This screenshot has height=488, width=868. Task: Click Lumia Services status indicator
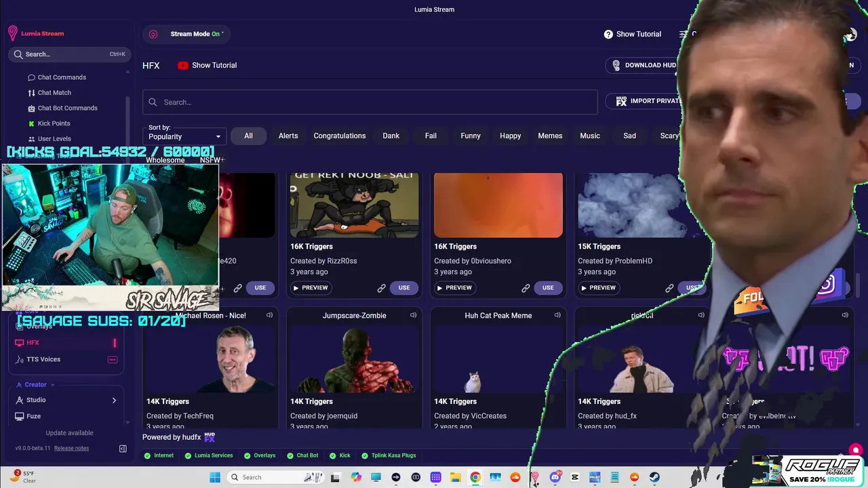click(209, 455)
